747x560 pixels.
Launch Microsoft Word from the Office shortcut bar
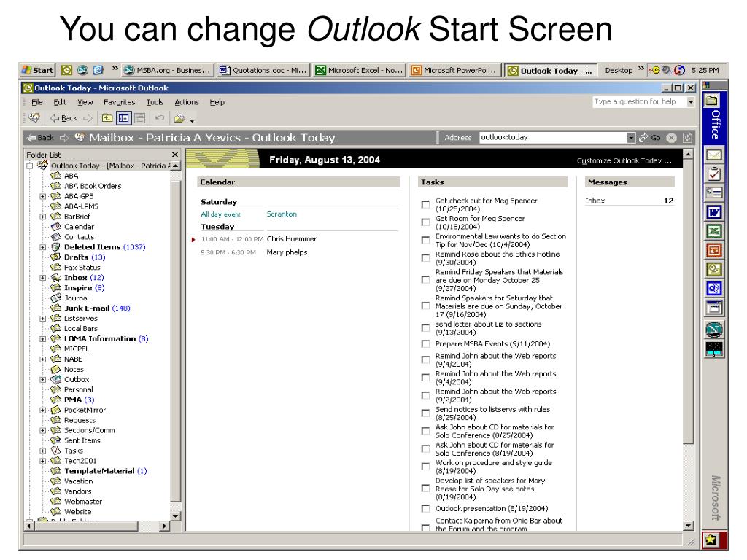pos(713,212)
